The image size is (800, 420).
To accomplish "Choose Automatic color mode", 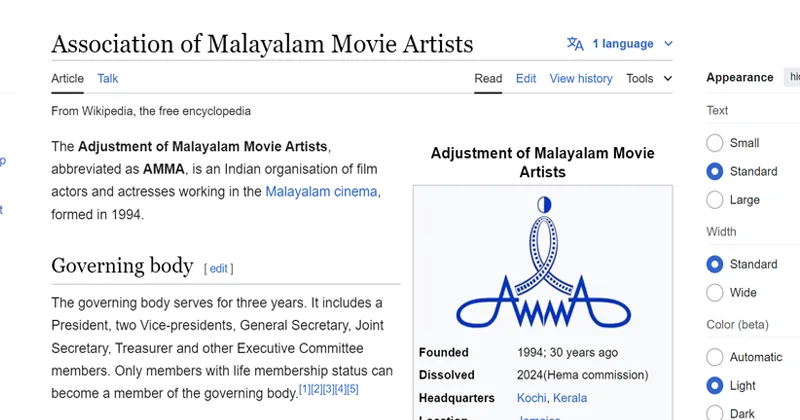I will tap(715, 357).
